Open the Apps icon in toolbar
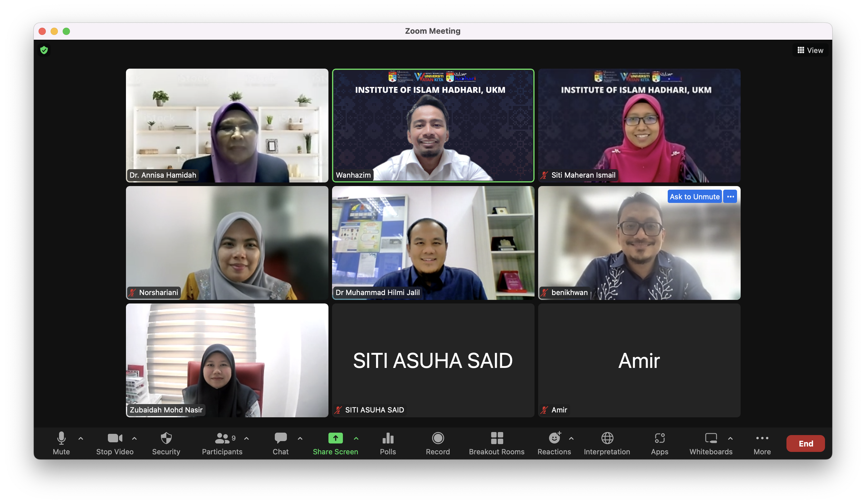866x504 pixels. click(659, 438)
